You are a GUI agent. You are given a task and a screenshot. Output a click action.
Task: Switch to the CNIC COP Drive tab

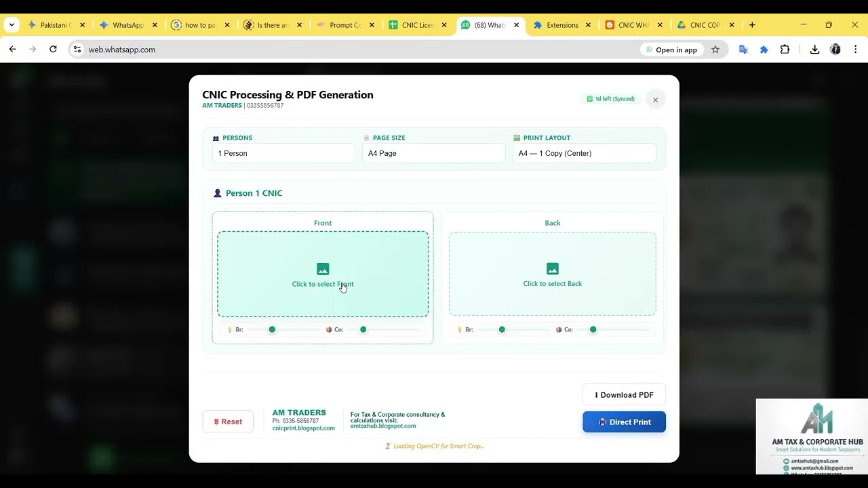705,25
